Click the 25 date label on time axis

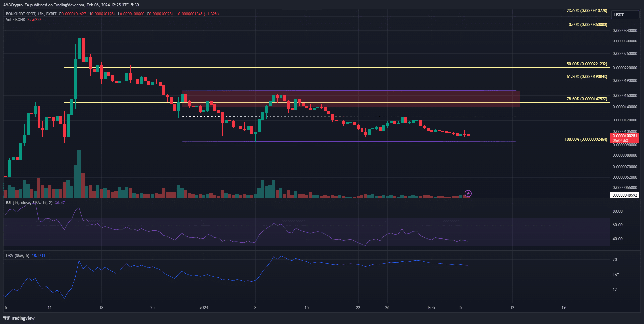[x=152, y=308]
